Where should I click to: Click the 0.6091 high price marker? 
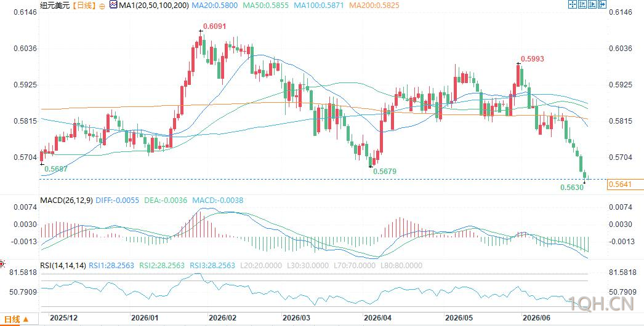(215, 26)
